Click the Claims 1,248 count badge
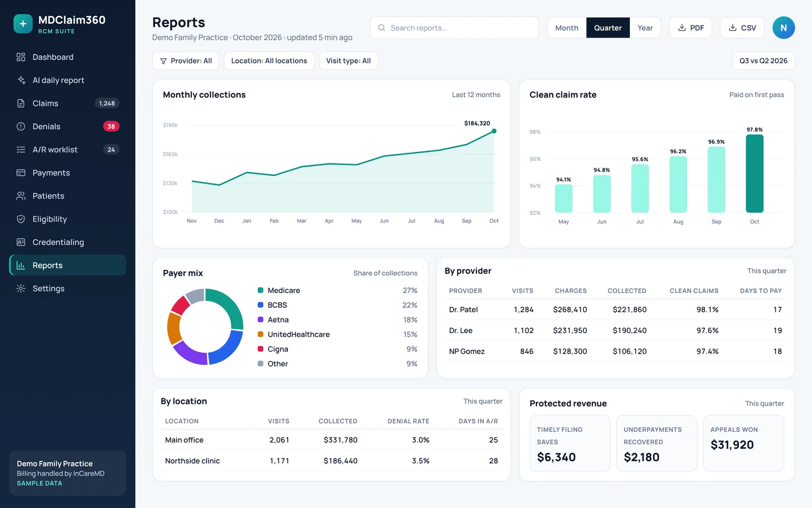This screenshot has width=812, height=508. (x=107, y=103)
